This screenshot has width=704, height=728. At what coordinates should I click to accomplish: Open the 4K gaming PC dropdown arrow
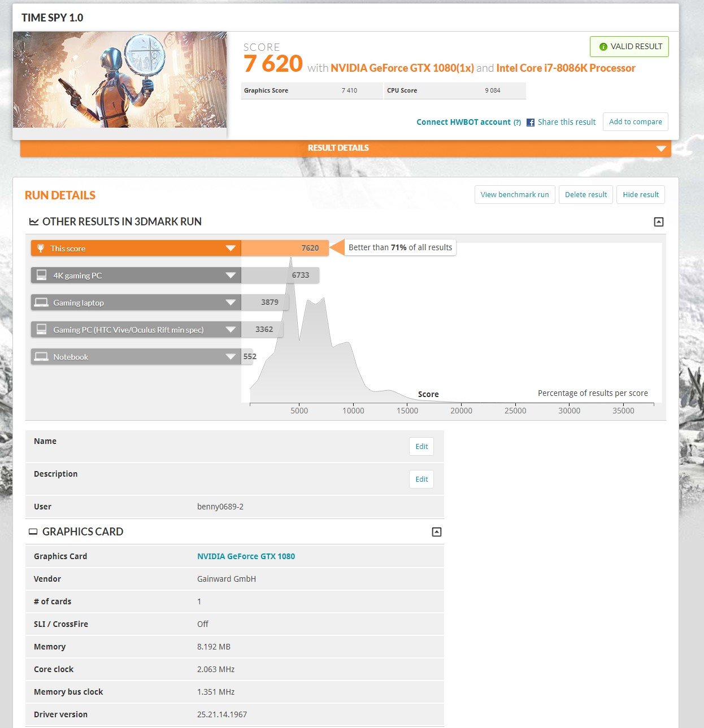point(231,276)
